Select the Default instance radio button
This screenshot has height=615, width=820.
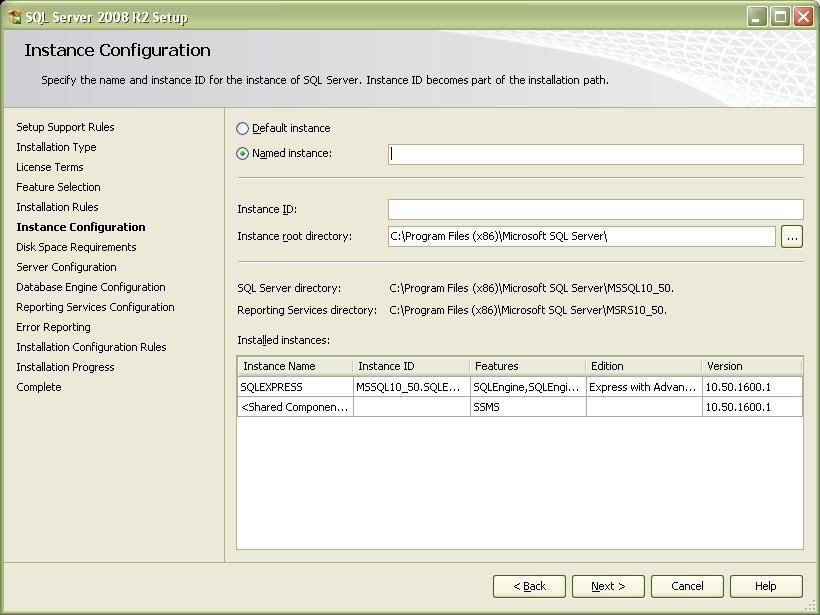tap(242, 128)
